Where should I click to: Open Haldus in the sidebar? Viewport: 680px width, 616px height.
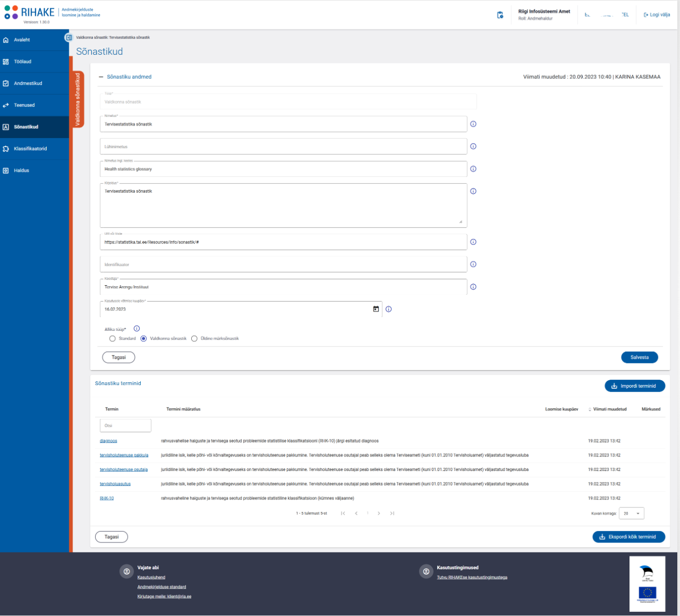point(34,170)
